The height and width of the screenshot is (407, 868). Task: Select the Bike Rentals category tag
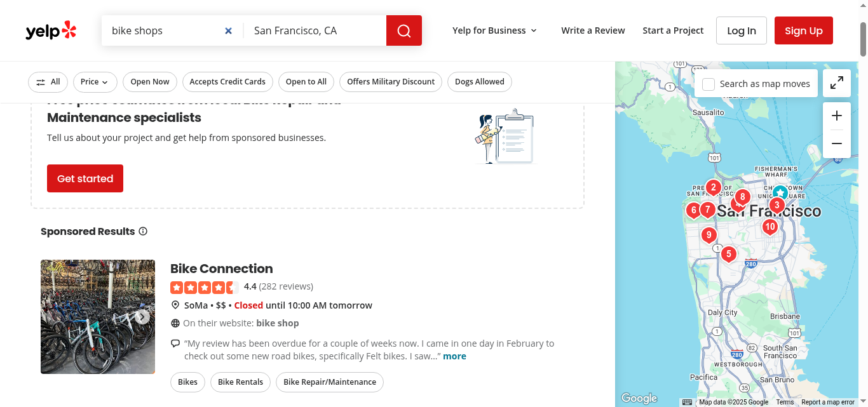[241, 382]
